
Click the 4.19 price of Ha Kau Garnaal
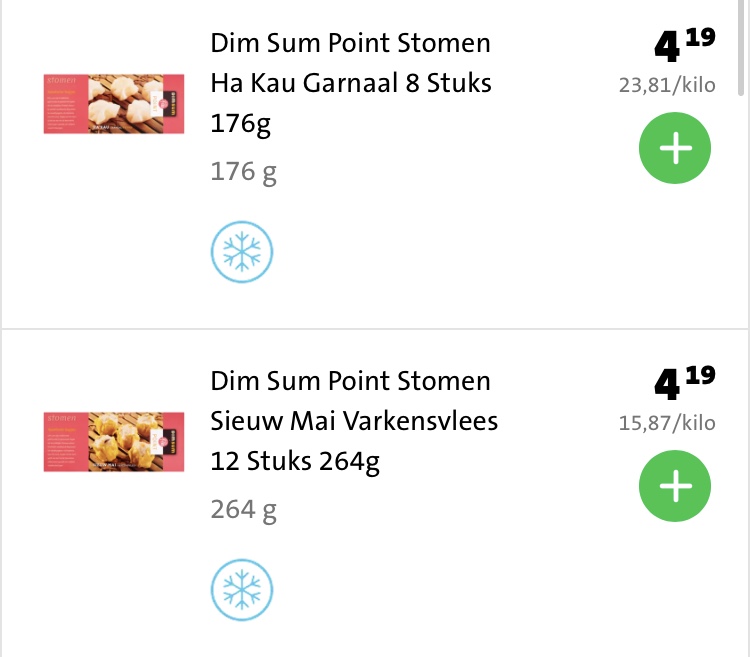[x=685, y=45]
